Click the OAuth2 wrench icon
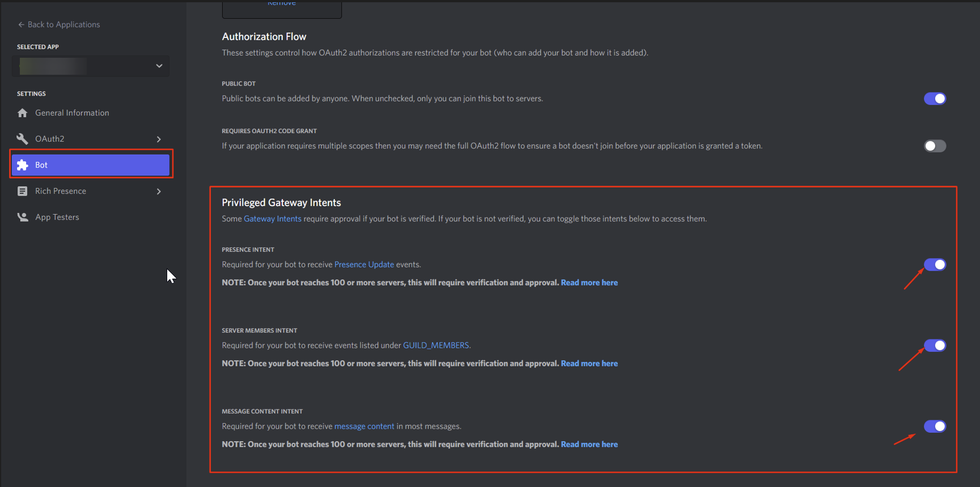Screen dimensions: 980x487 pyautogui.click(x=23, y=139)
